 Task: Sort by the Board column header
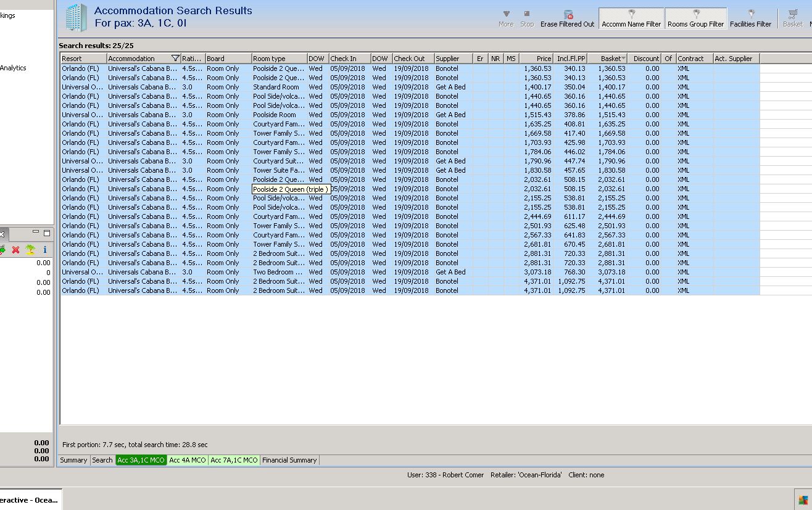click(228, 59)
